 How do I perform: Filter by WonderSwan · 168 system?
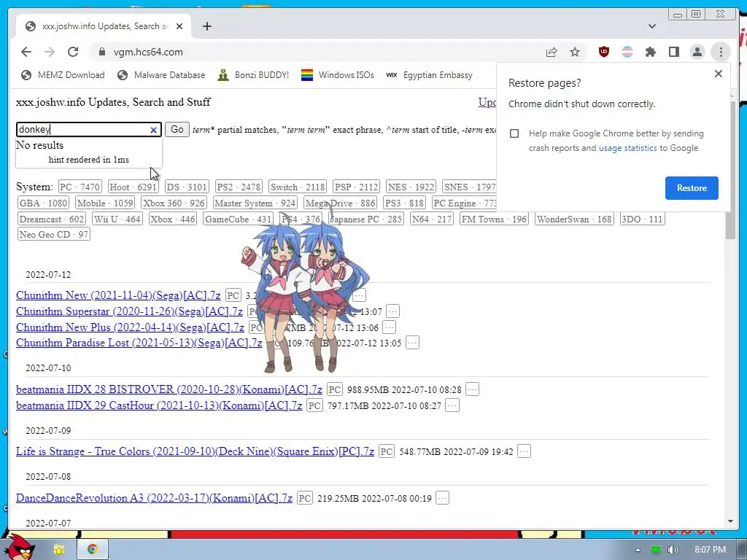574,219
